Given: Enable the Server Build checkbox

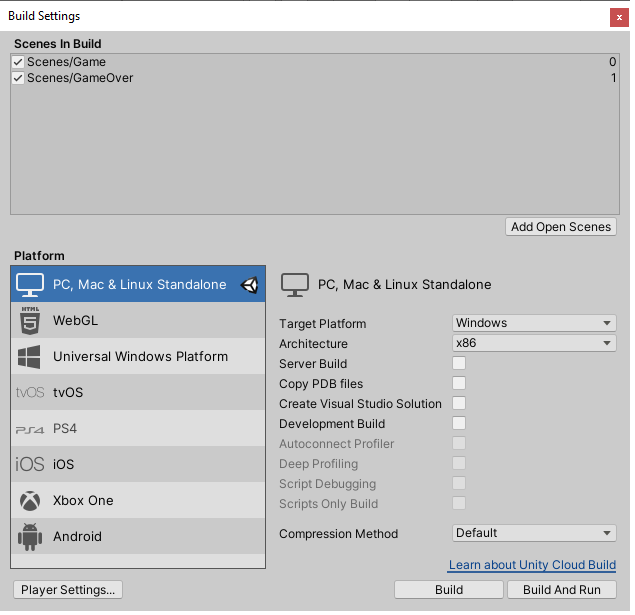Looking at the screenshot, I should click(x=459, y=364).
